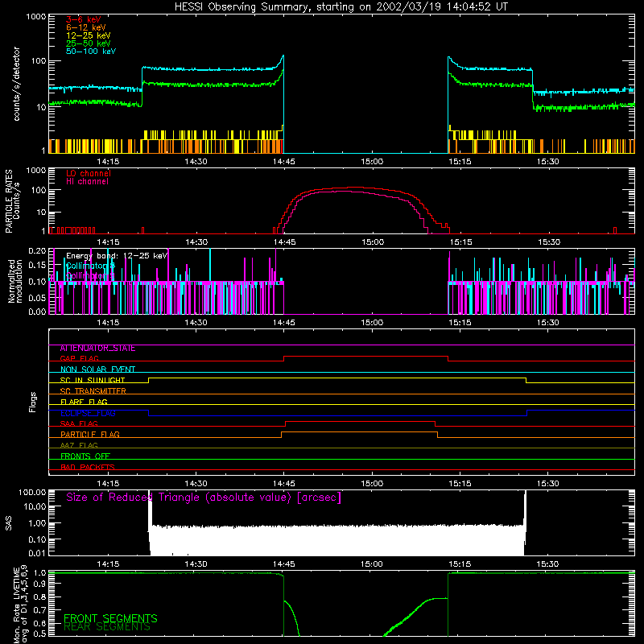644x644 pixels.
Task: Click the 'REAR SEGMENTS' legend label
Action: (x=107, y=627)
